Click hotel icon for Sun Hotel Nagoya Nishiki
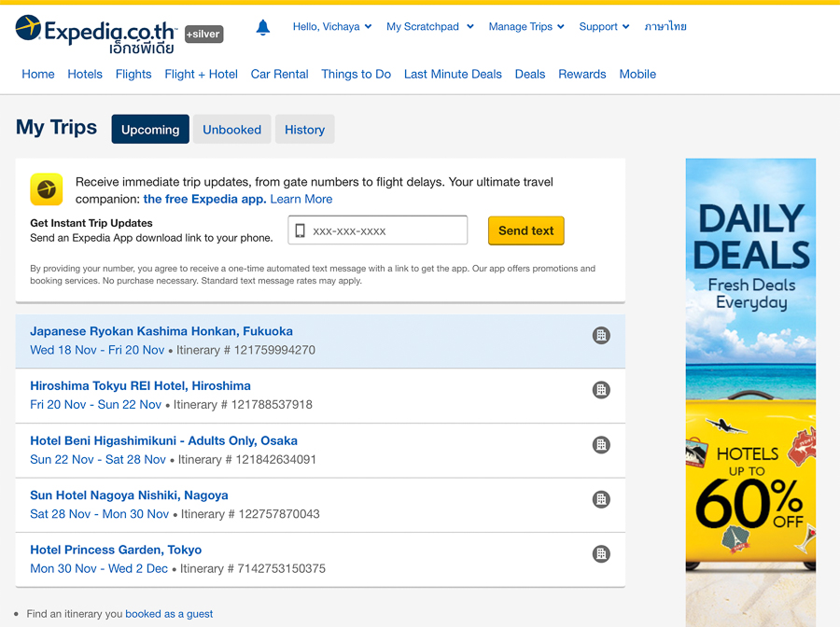This screenshot has width=840, height=627. tap(601, 499)
